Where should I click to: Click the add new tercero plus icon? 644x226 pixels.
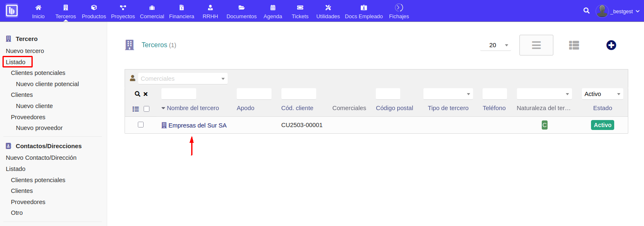click(x=611, y=45)
